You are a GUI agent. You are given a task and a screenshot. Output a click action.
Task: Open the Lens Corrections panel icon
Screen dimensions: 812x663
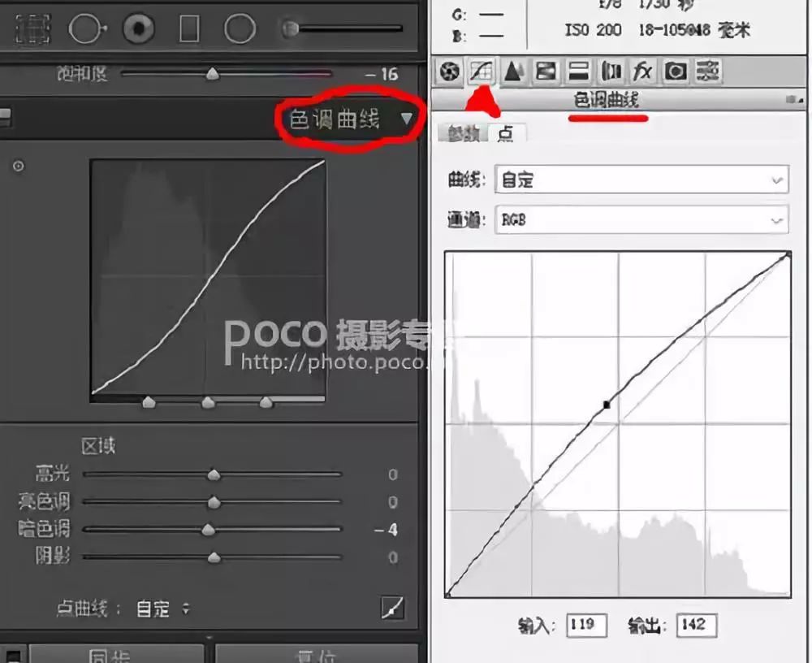[611, 71]
